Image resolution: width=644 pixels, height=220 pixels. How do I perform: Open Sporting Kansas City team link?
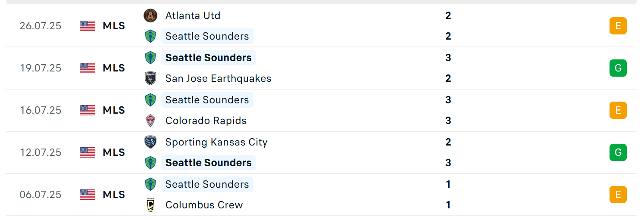pos(216,142)
